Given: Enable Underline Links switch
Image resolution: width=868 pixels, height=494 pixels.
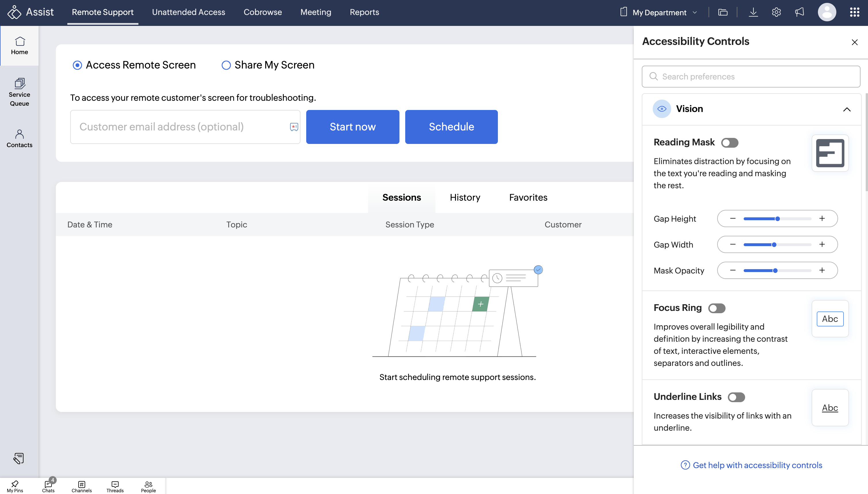Looking at the screenshot, I should point(736,397).
